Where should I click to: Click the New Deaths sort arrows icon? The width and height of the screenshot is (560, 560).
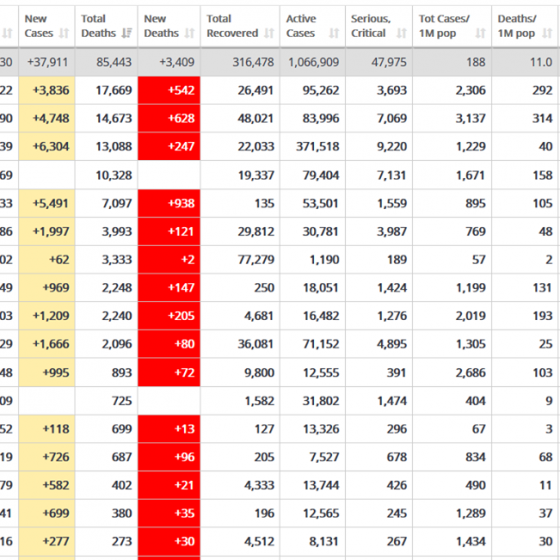tap(190, 33)
